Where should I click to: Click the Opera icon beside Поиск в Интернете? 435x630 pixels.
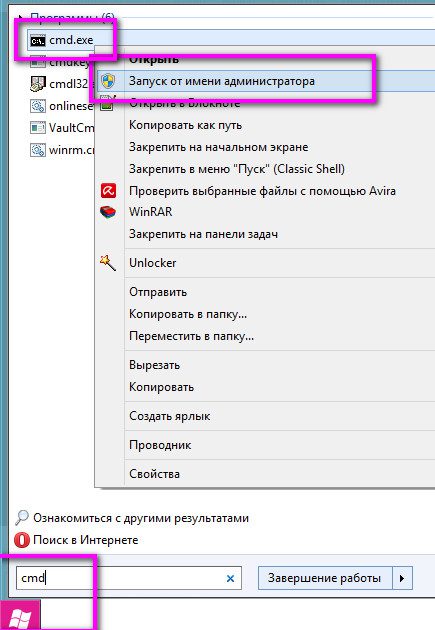[x=22, y=540]
